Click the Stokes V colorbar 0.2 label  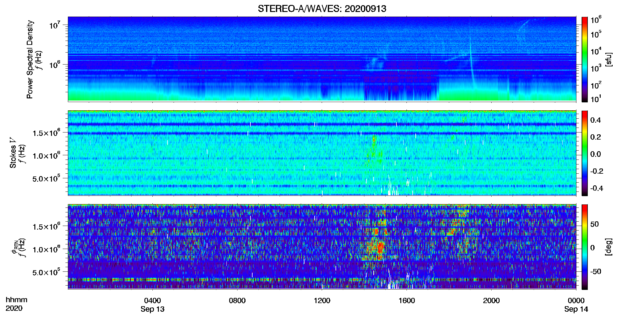tap(595, 137)
